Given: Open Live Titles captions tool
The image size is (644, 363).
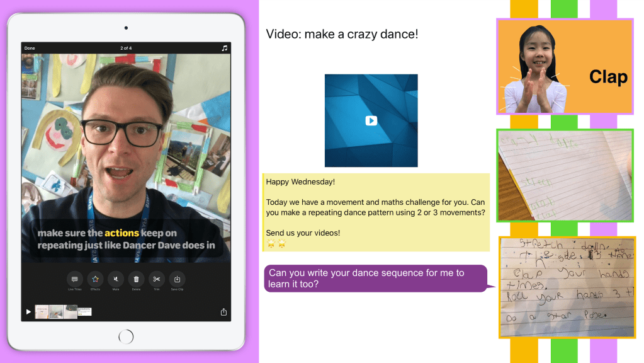Looking at the screenshot, I should 74,279.
